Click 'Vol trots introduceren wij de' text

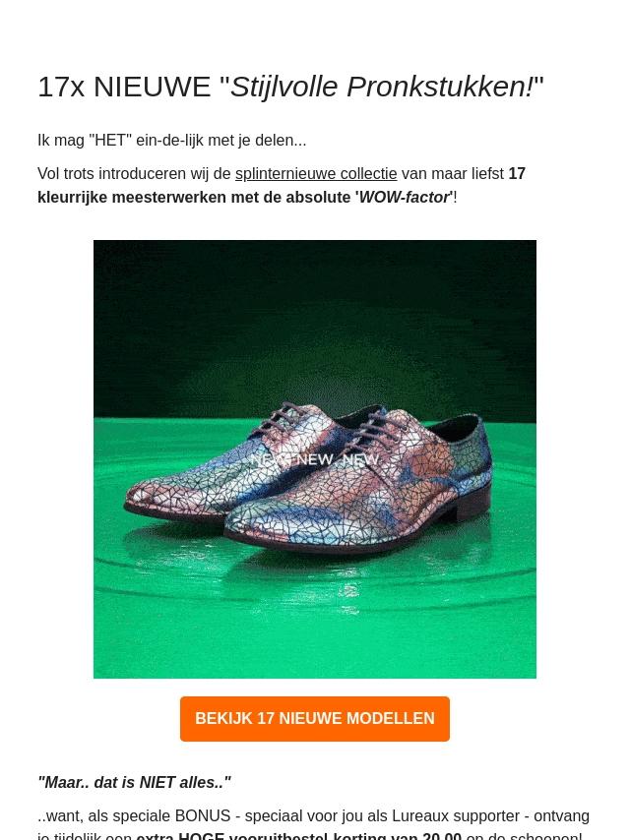134,174
